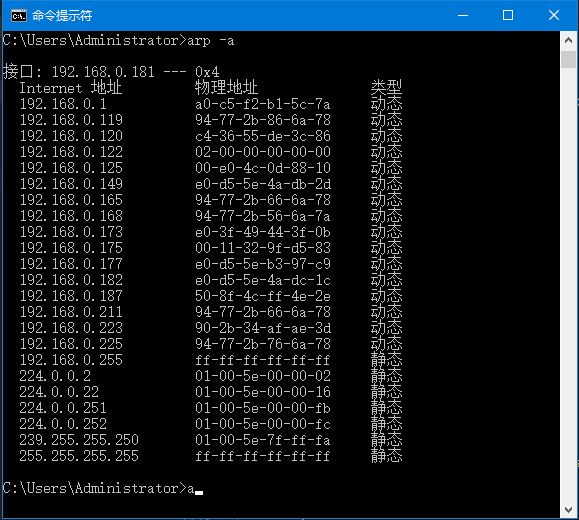
Task: Click the Internet 地址 column header
Action: click(x=71, y=88)
